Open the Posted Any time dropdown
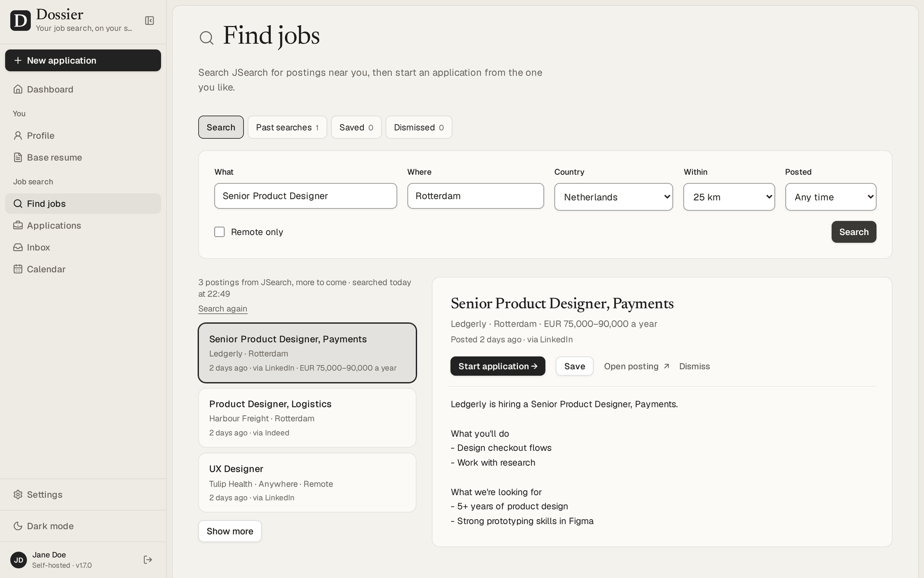 (x=831, y=197)
